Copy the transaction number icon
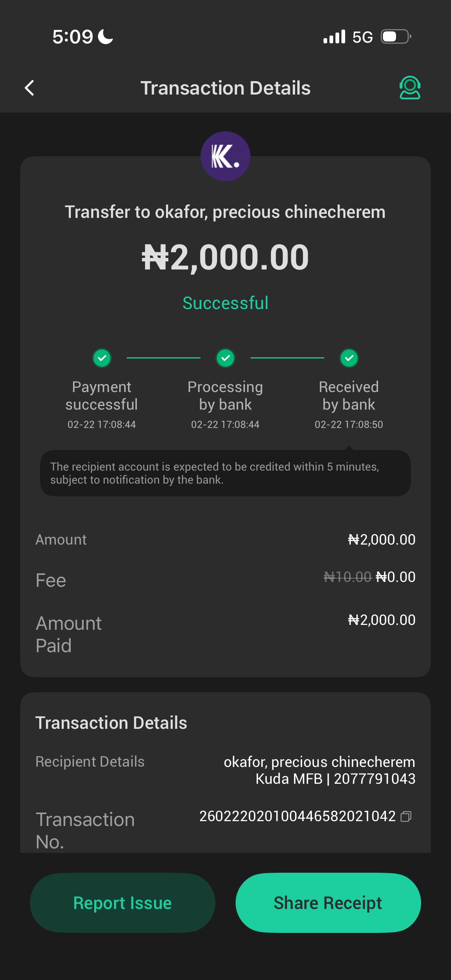Image resolution: width=451 pixels, height=980 pixels. [406, 816]
